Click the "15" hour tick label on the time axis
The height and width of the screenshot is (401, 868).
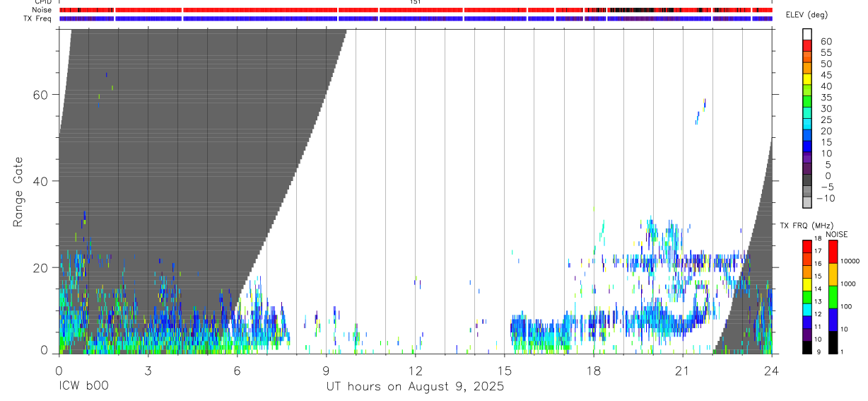click(504, 371)
